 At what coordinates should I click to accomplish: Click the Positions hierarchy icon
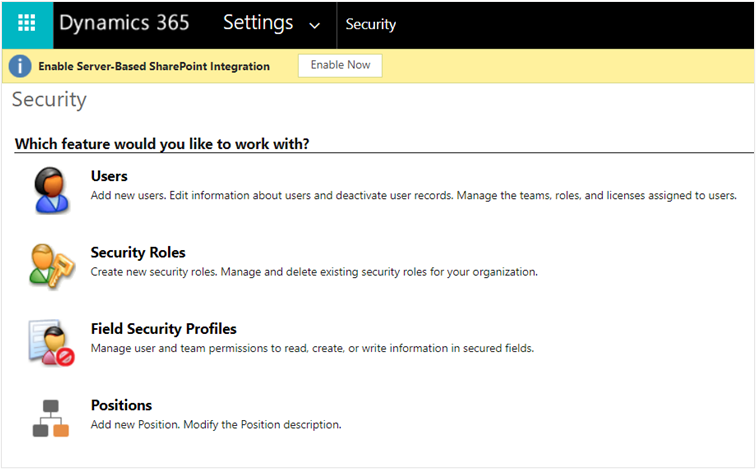[x=51, y=418]
